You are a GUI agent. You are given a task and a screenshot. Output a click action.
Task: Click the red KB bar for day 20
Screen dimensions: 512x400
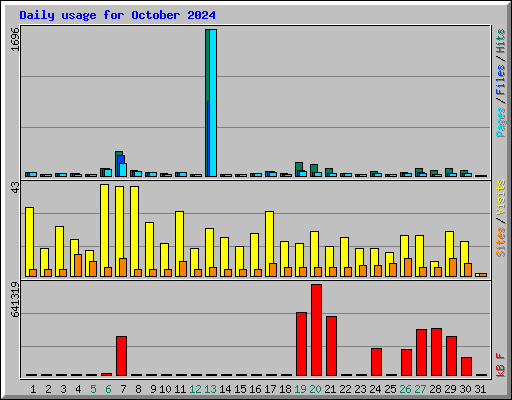point(316,330)
